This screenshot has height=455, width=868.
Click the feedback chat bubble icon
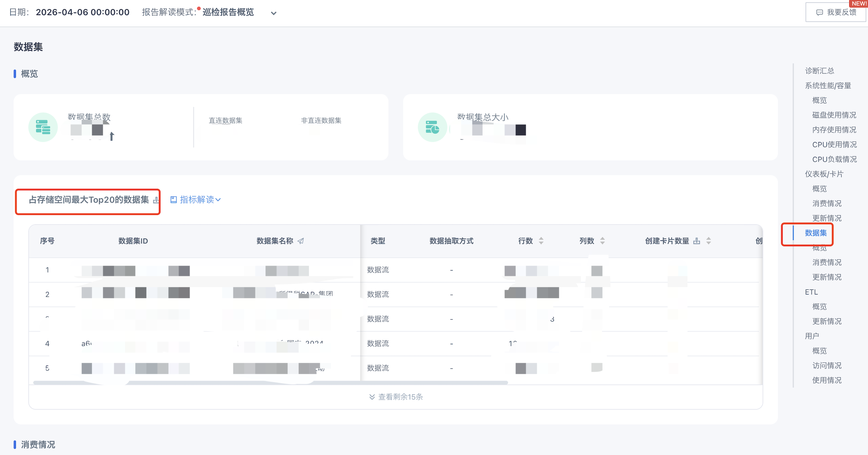(819, 13)
